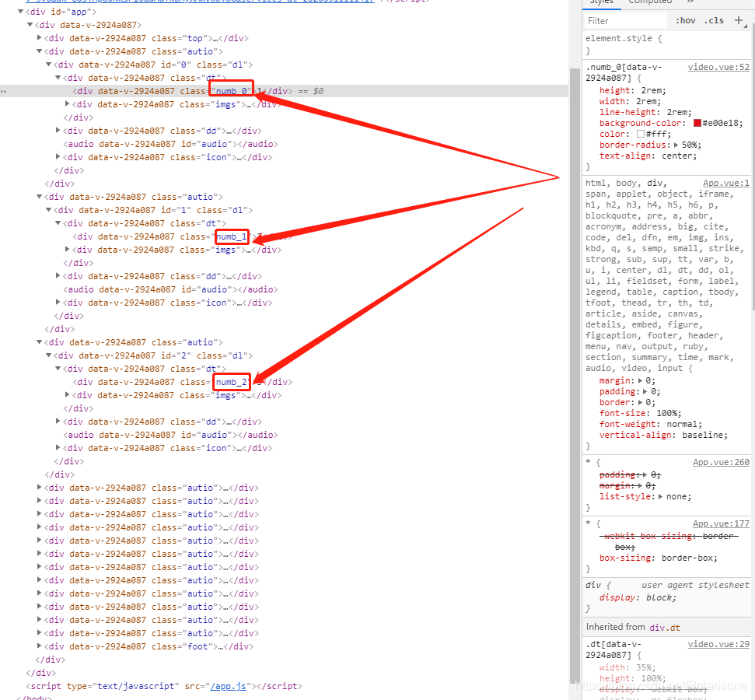755x700 pixels.
Task: Open the #e00e18 background-color swatch
Action: pyautogui.click(x=697, y=123)
